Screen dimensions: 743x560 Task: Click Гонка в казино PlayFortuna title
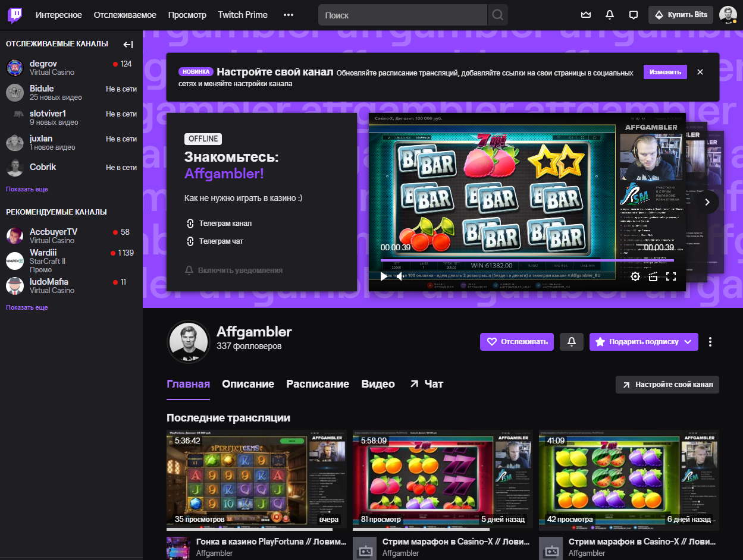point(271,542)
